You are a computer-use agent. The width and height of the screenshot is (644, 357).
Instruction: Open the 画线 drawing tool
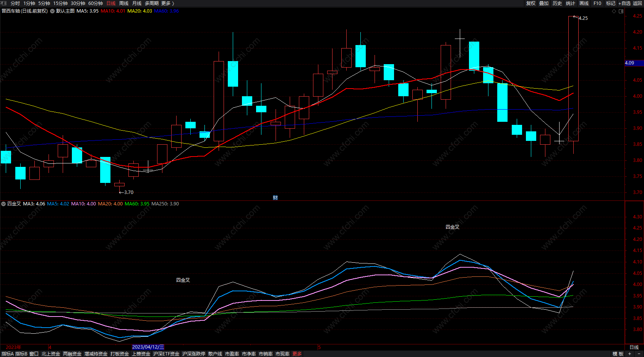point(584,3)
